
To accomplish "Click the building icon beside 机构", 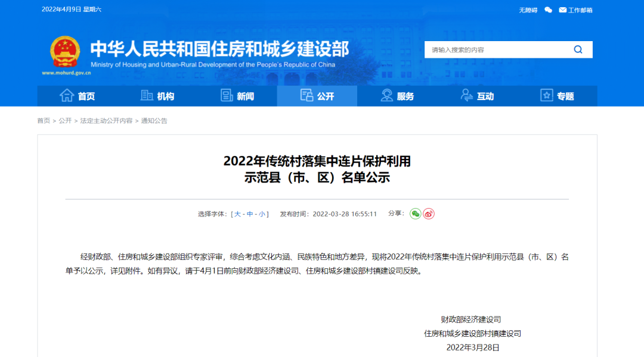I will pos(147,95).
